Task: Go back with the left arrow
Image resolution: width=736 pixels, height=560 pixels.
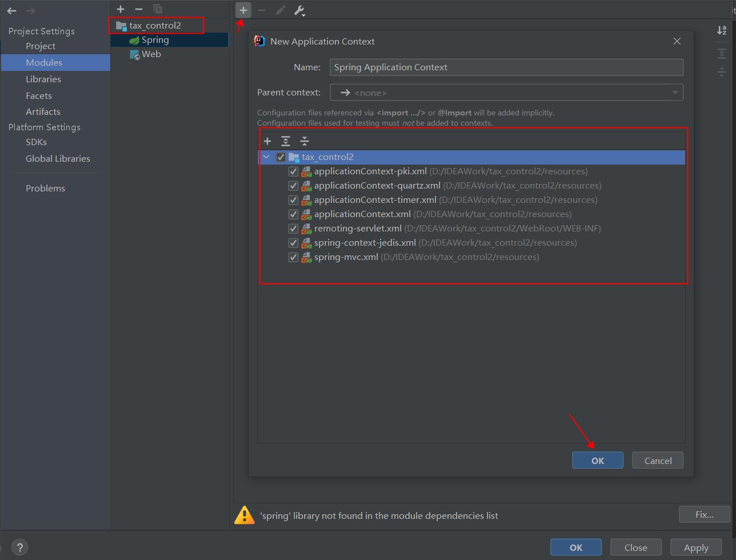Action: (11, 11)
